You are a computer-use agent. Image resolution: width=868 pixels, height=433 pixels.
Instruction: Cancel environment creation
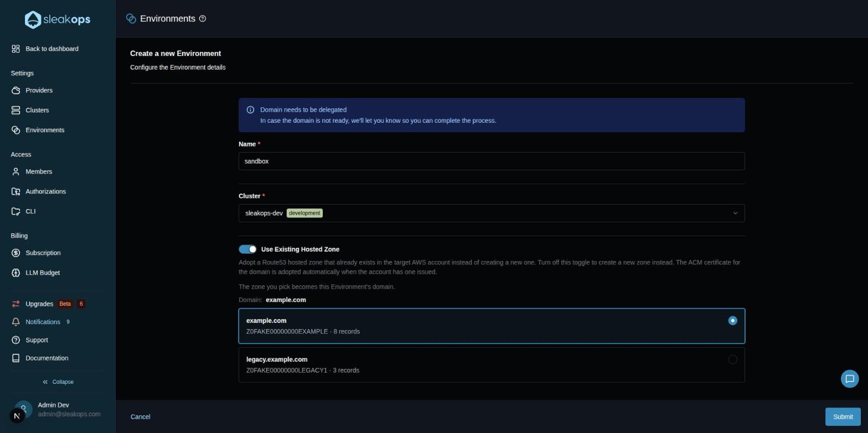[x=141, y=417]
